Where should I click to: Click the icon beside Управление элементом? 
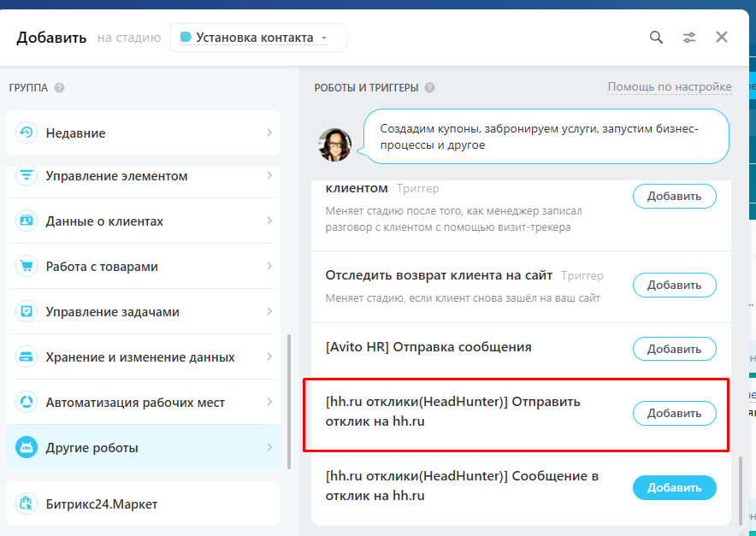pyautogui.click(x=26, y=175)
